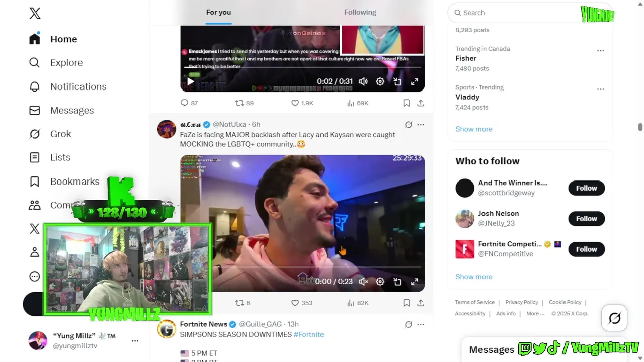
Task: Open more options for the NotUlxa post
Action: point(421,124)
